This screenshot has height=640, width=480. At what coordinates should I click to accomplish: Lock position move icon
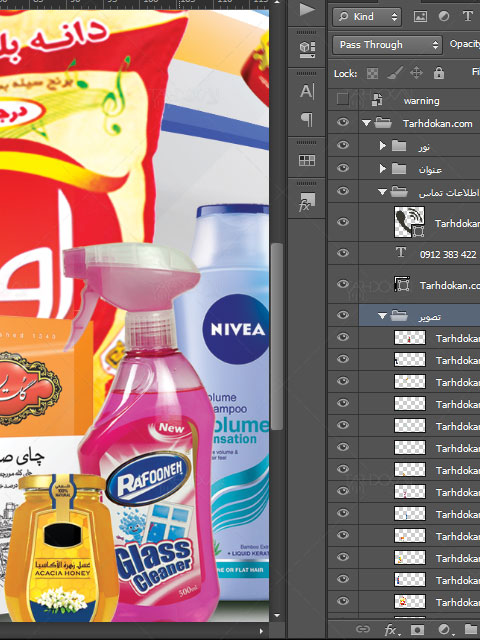pos(416,73)
